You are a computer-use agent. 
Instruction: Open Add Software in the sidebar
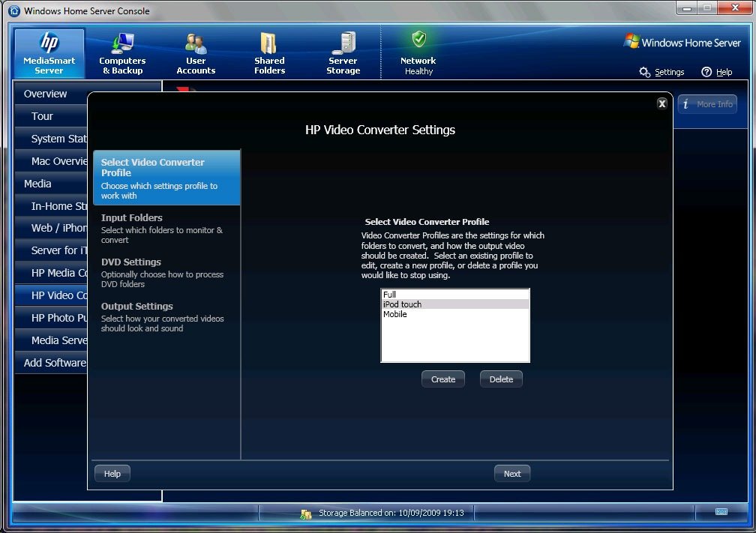pos(51,363)
